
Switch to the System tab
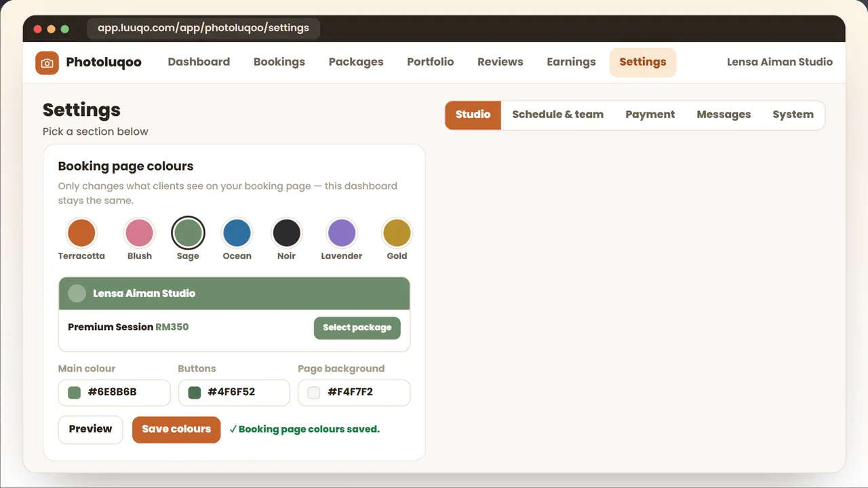[793, 115]
